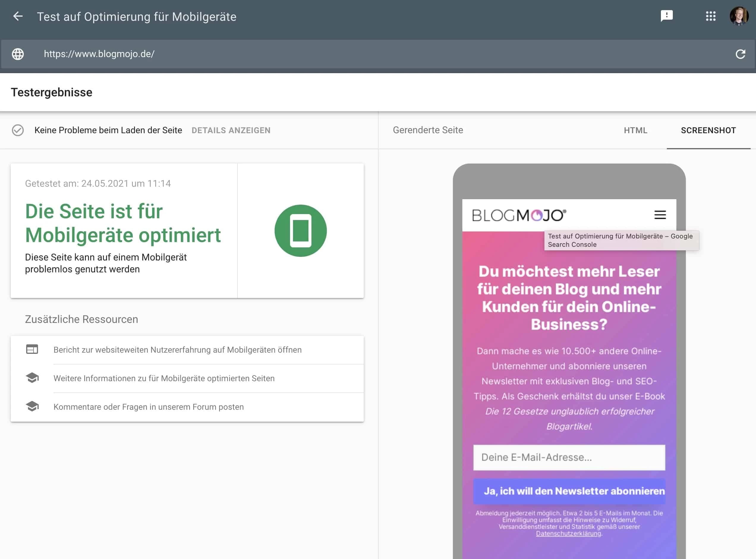Click the 'Deine E-Mail-Adresse' input field
This screenshot has width=756, height=559.
tap(569, 458)
